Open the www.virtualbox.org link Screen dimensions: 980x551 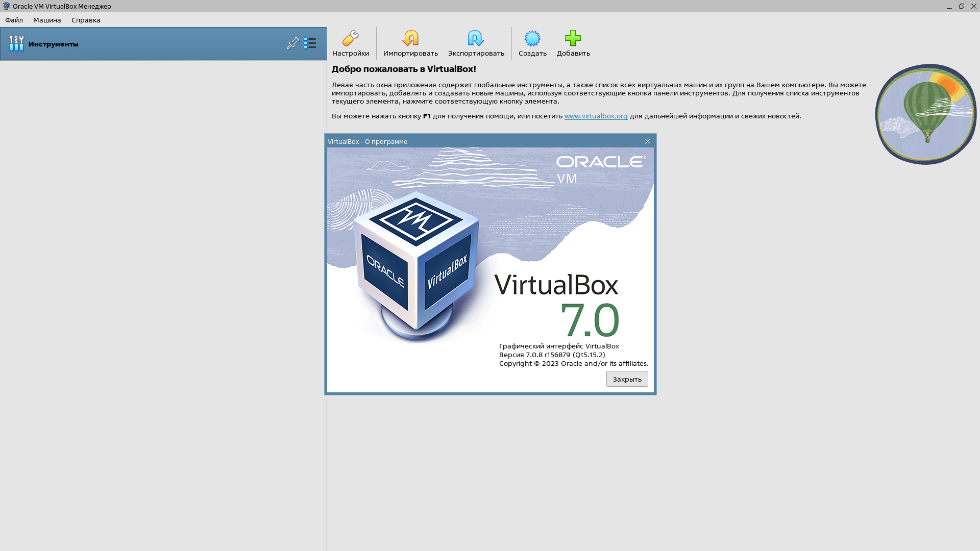point(596,116)
